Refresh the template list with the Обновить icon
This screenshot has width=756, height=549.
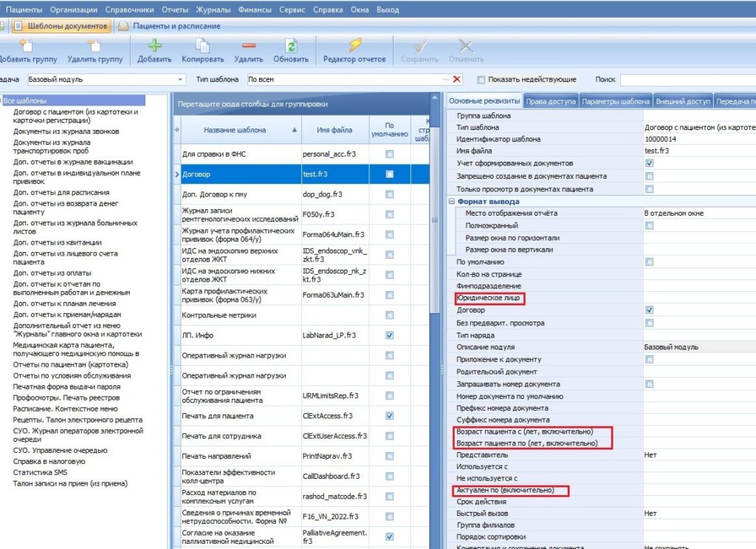point(291,45)
